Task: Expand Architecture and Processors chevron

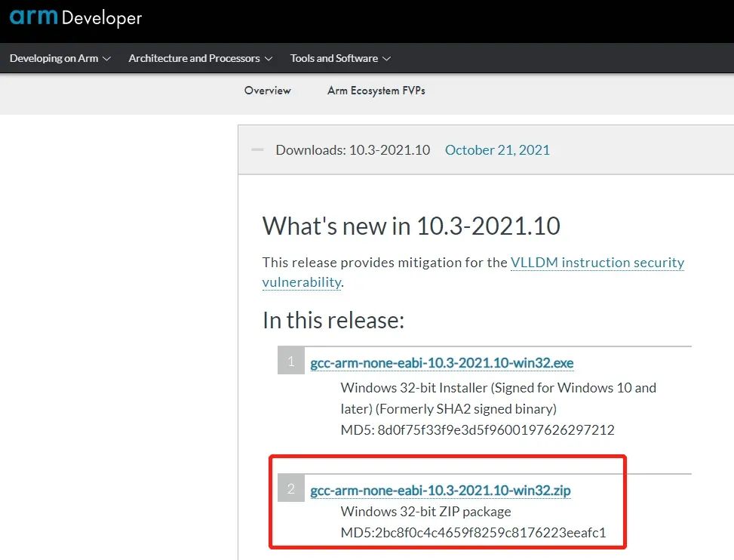Action: tap(269, 59)
